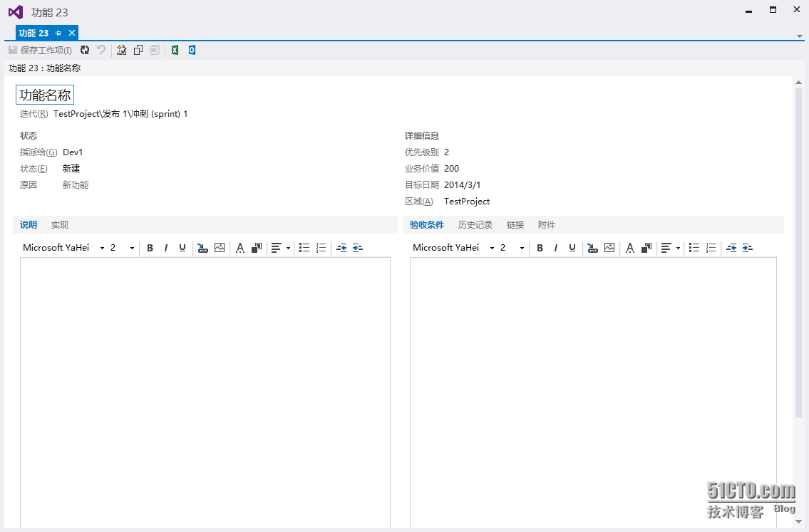The height and width of the screenshot is (532, 809).
Task: Click the Visual Studio logo icon
Action: click(x=16, y=12)
